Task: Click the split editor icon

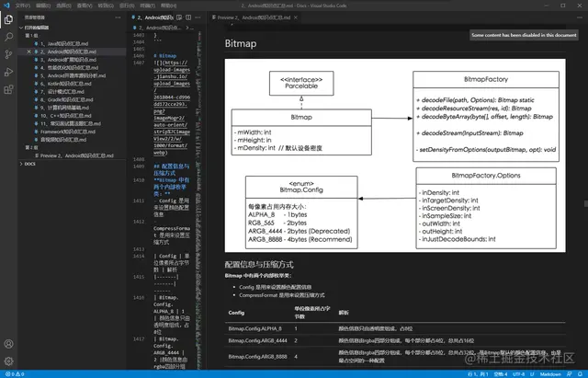Action: coord(188,17)
